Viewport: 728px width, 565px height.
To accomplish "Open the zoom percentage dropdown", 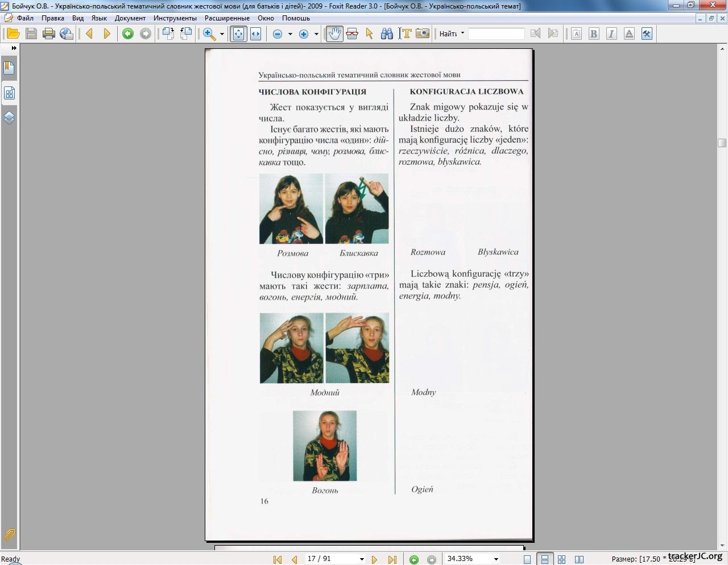I will coord(496,559).
